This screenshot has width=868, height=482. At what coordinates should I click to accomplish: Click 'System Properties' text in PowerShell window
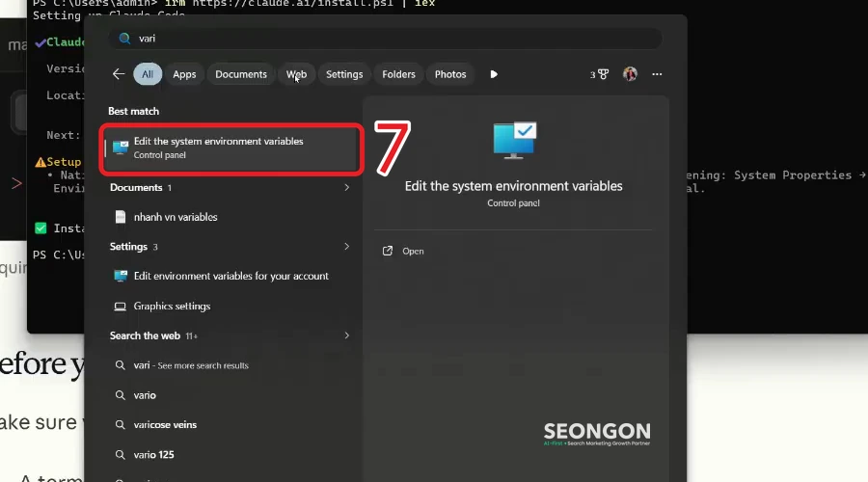click(x=793, y=174)
